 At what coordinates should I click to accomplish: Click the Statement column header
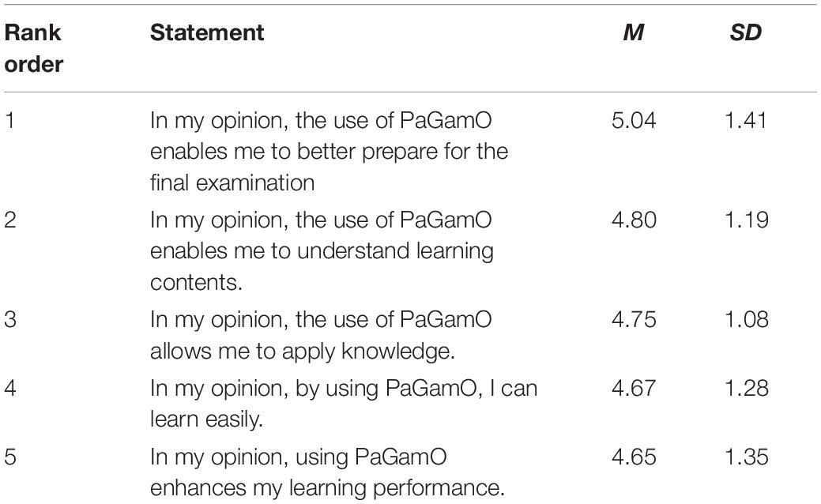pos(207,32)
